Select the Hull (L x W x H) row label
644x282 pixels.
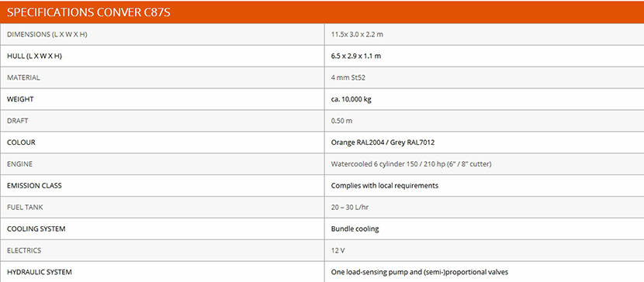point(34,56)
